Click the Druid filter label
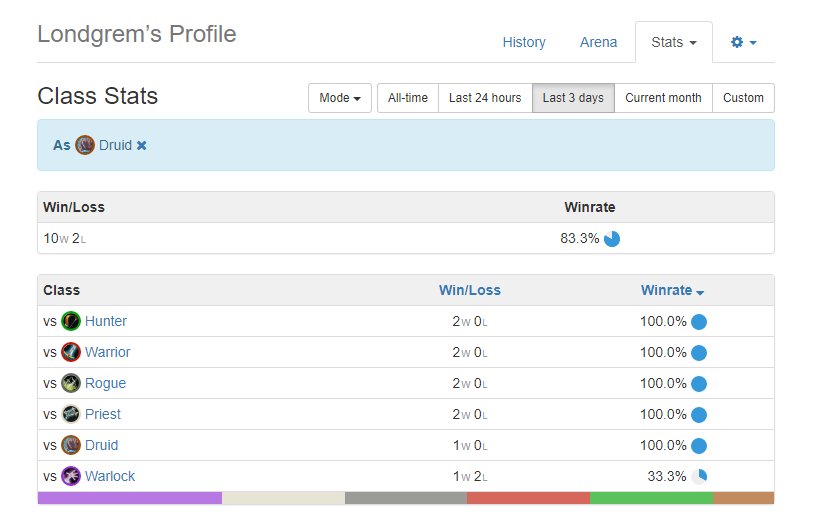This screenshot has height=524, width=825. (x=115, y=145)
